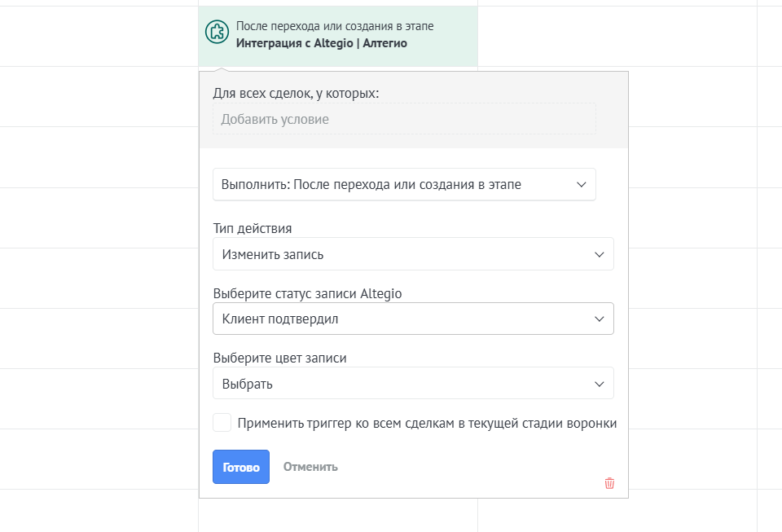782x532 pixels.
Task: Click the 'Отменить' link
Action: click(x=310, y=467)
